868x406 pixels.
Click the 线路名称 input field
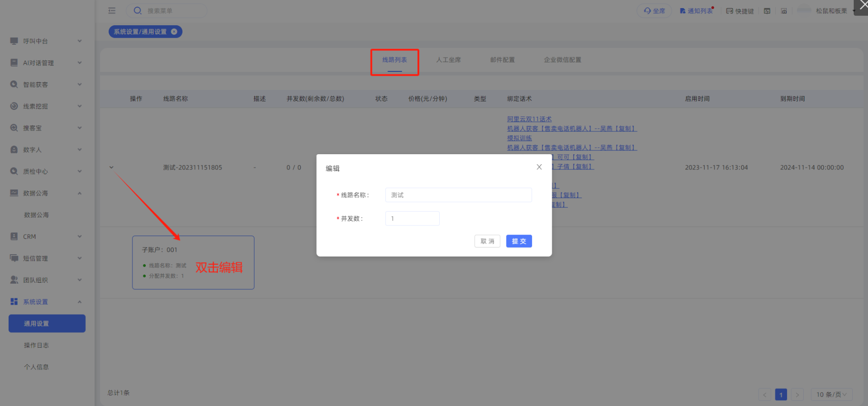458,195
